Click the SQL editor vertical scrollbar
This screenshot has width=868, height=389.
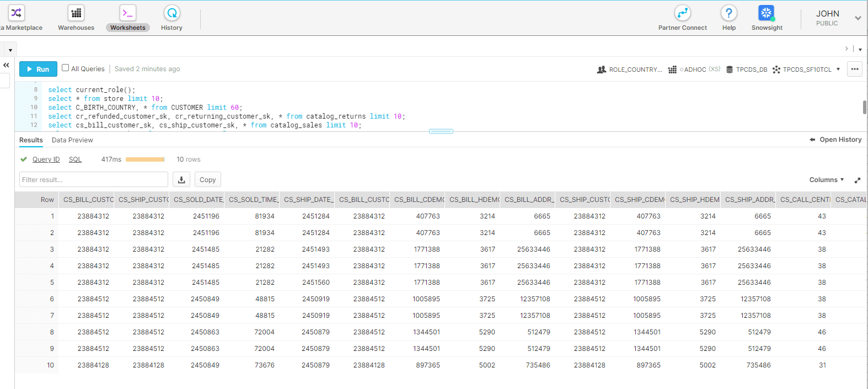(864, 107)
